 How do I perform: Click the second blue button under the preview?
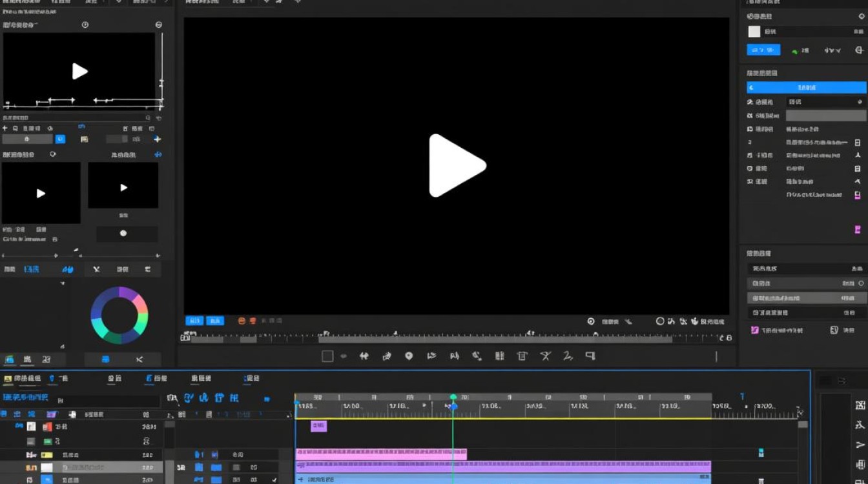(x=215, y=321)
